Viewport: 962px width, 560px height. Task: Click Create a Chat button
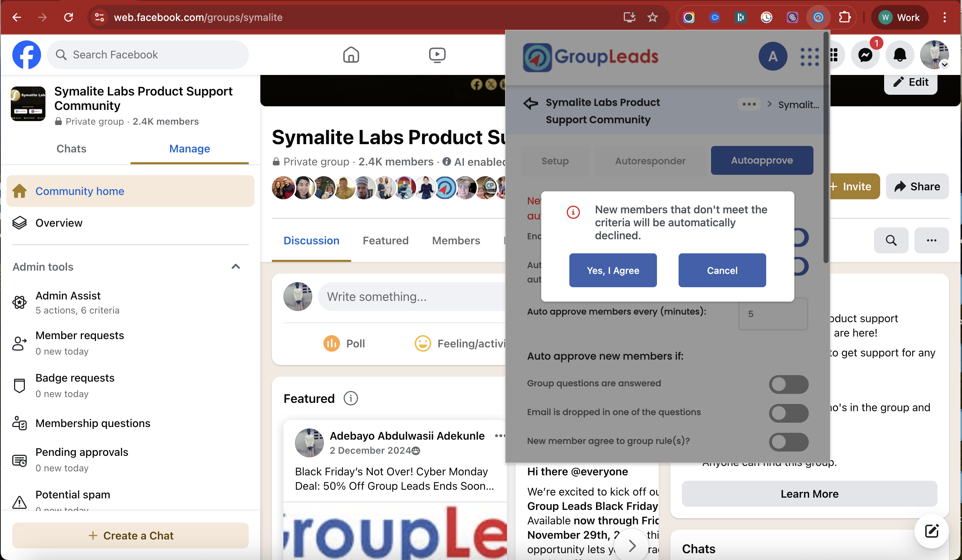pos(131,535)
